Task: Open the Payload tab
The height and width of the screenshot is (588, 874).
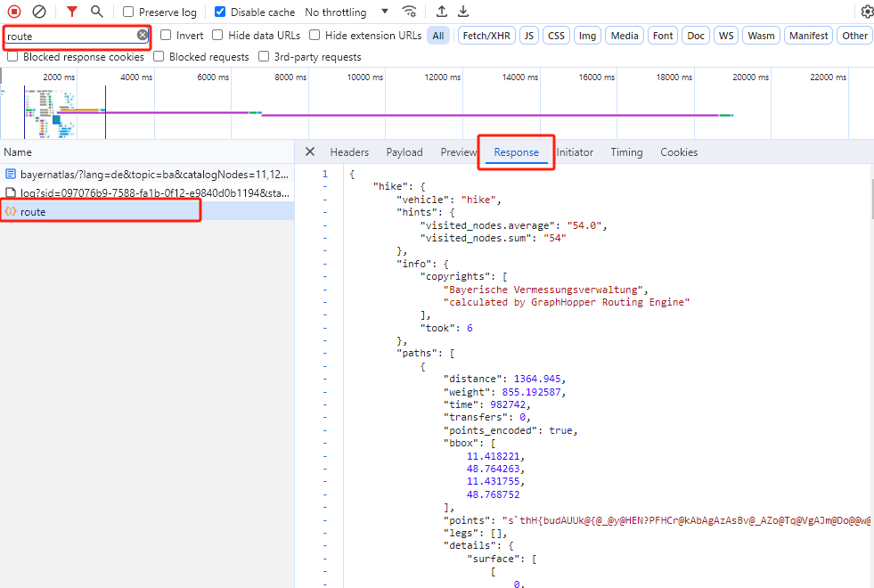Action: [x=404, y=152]
